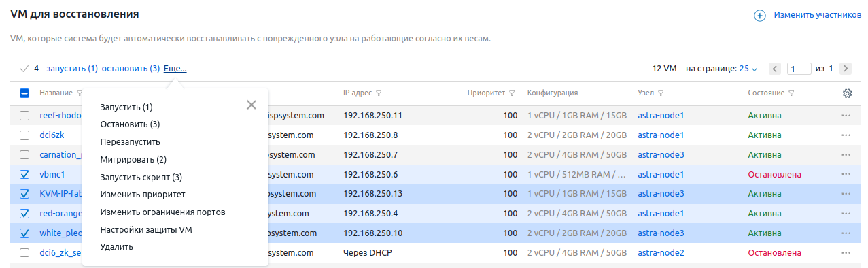Viewport: 868px width, 268px height.
Task: Check the carnation row checkbox
Action: (x=24, y=155)
